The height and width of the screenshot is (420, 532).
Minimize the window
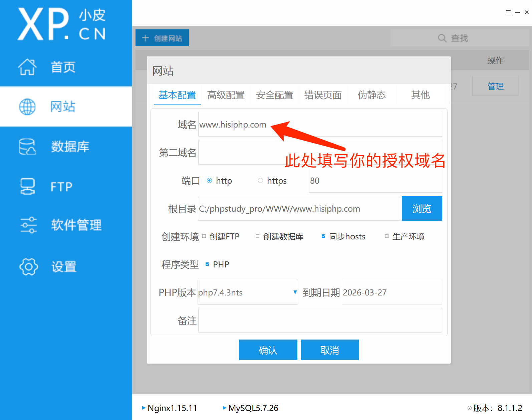click(x=518, y=12)
